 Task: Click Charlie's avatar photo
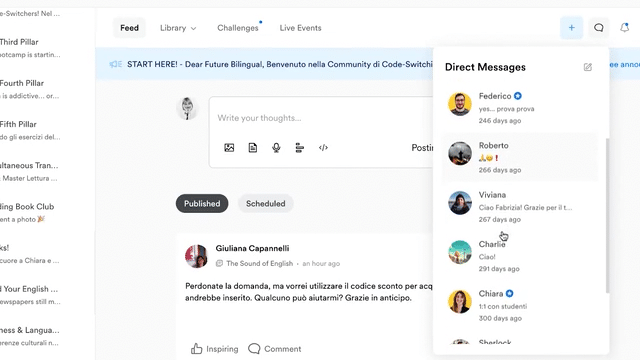tap(460, 252)
